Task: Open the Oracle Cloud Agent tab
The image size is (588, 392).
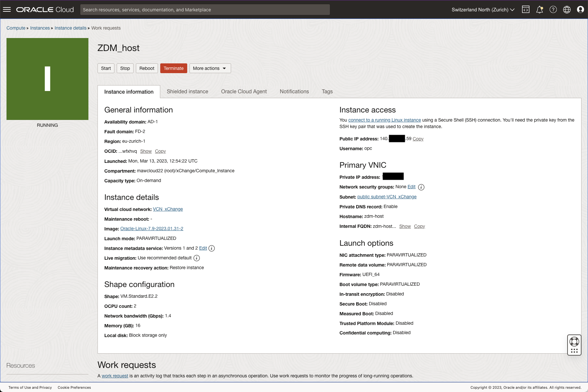Action: click(x=244, y=92)
